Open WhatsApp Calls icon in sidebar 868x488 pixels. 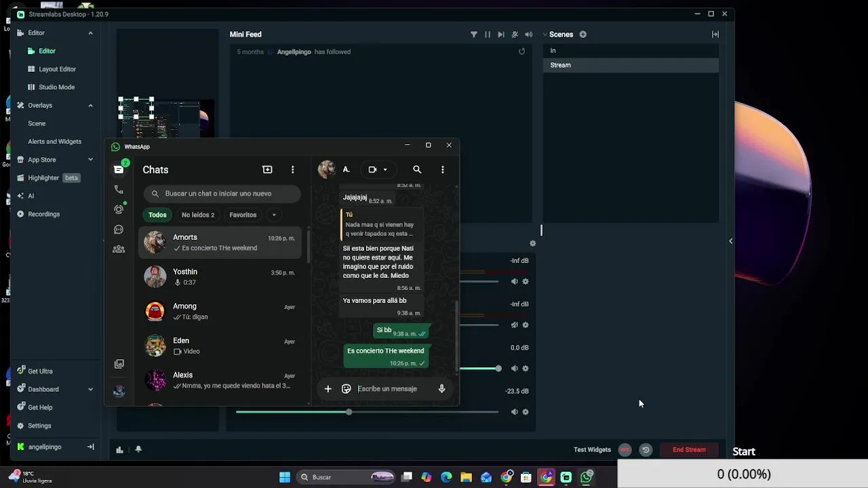click(119, 190)
